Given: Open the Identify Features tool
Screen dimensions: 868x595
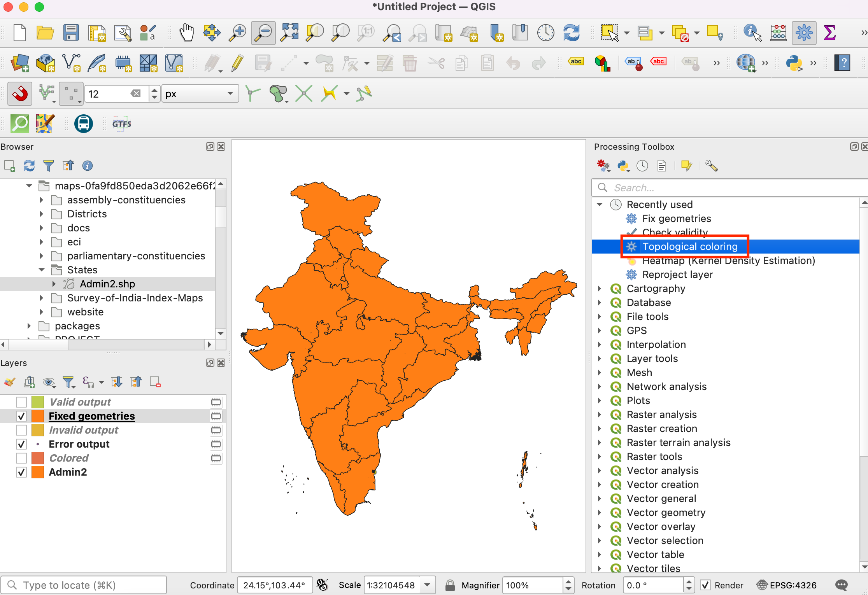Looking at the screenshot, I should click(752, 33).
